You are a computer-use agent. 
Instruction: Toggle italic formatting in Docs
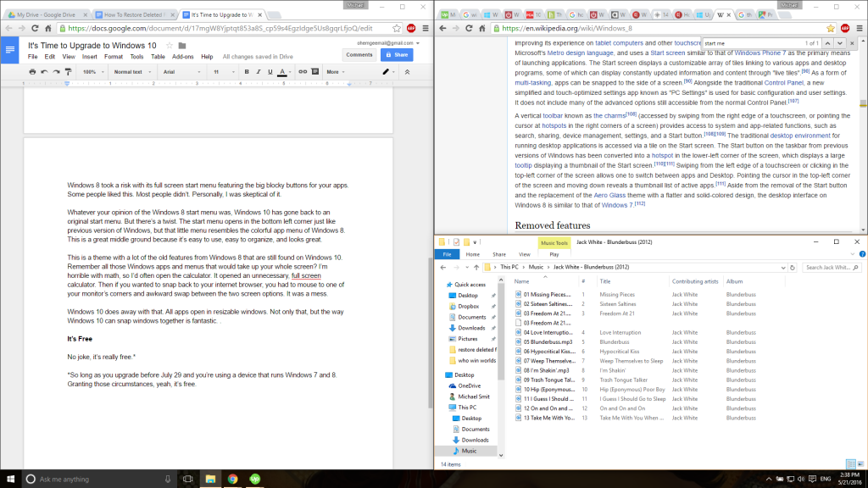click(258, 72)
